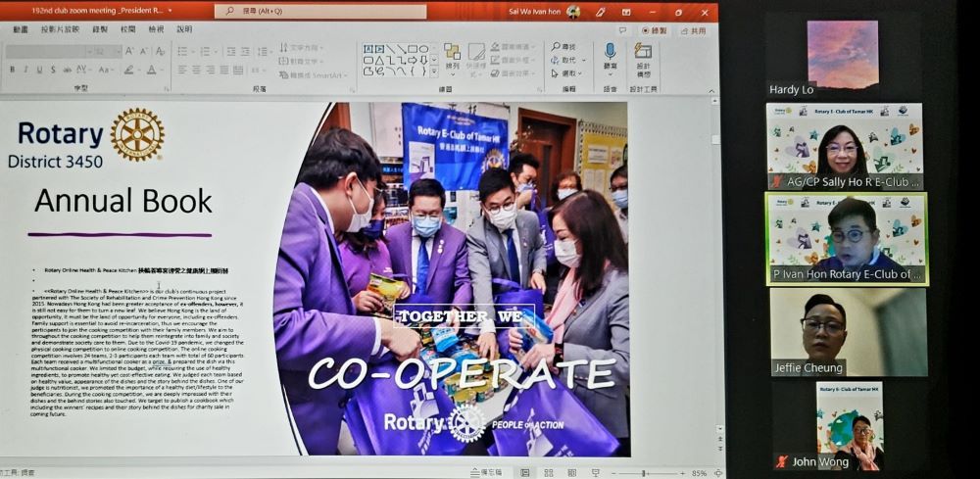The height and width of the screenshot is (479, 980).
Task: Select the rectangle shape in the gallery
Action: coord(412,49)
